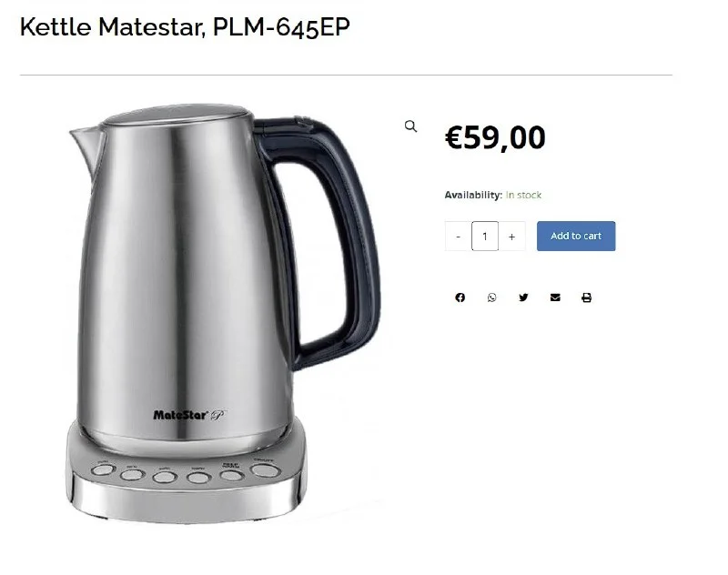Click the MateStar logo on the kettle
Image resolution: width=728 pixels, height=575 pixels.
189,415
